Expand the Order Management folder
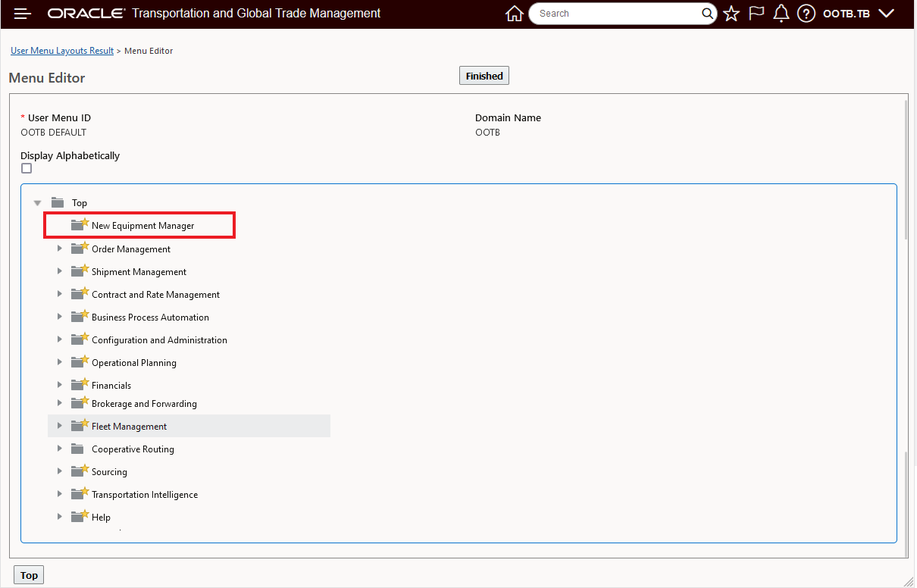Image resolution: width=917 pixels, height=588 pixels. coord(60,249)
